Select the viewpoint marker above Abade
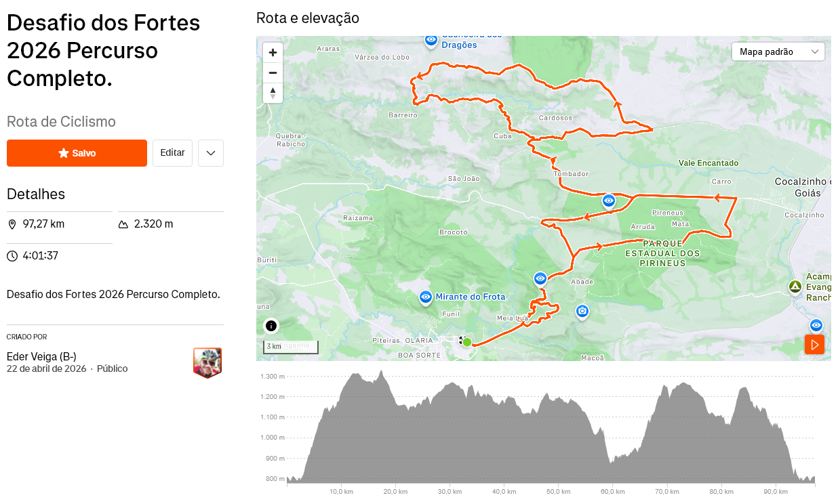Screen dimensions: 838x504 [x=540, y=278]
